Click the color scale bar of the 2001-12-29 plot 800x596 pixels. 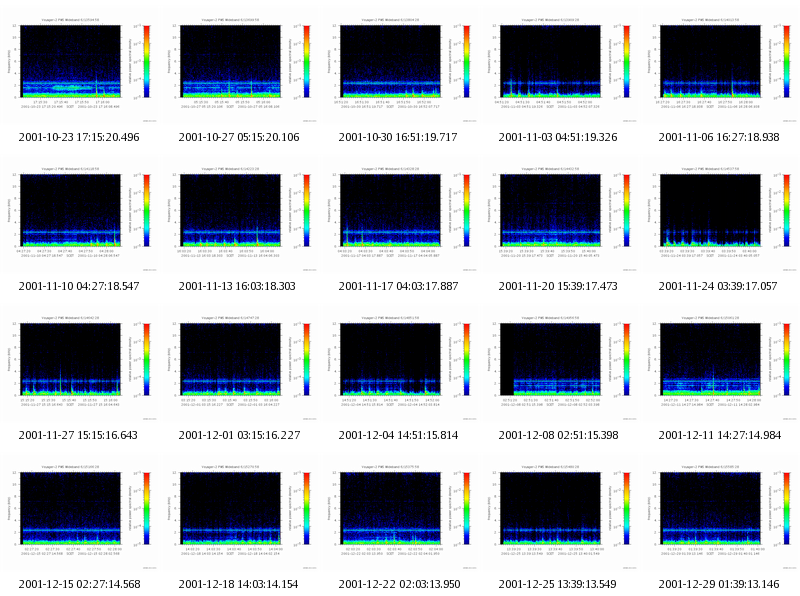[786, 508]
